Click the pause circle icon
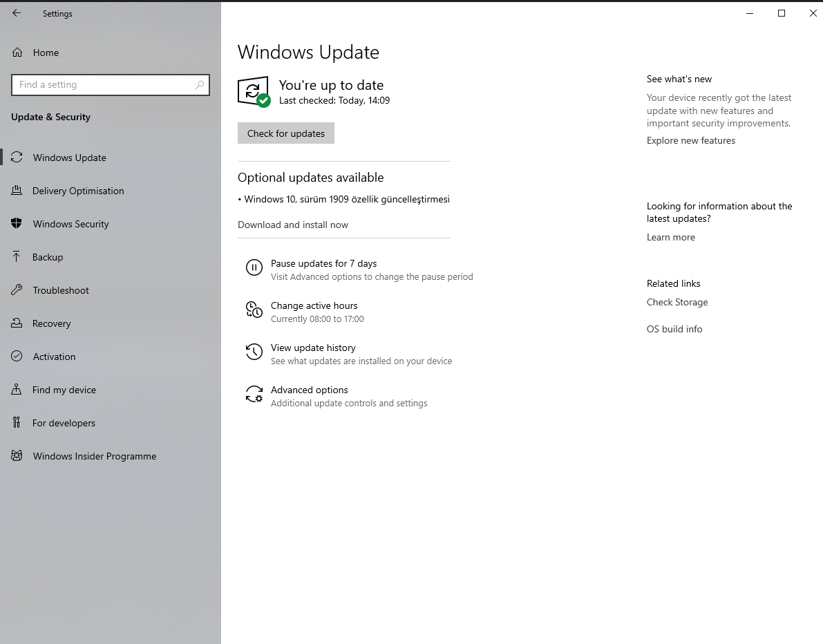The width and height of the screenshot is (823, 644). click(254, 267)
